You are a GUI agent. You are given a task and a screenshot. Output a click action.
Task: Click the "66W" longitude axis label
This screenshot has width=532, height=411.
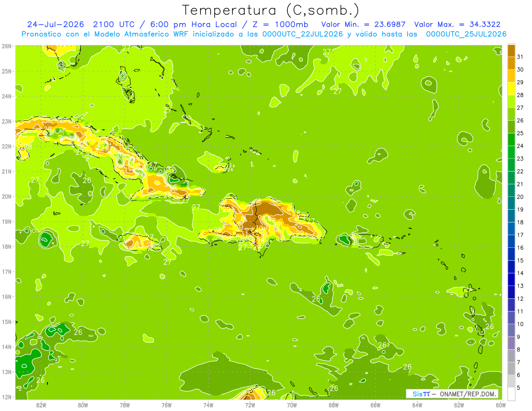(376, 405)
